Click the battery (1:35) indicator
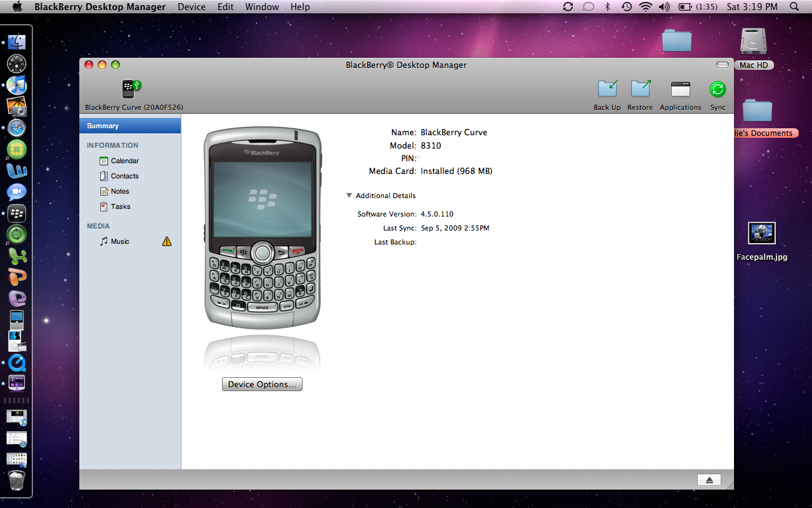 coord(698,7)
